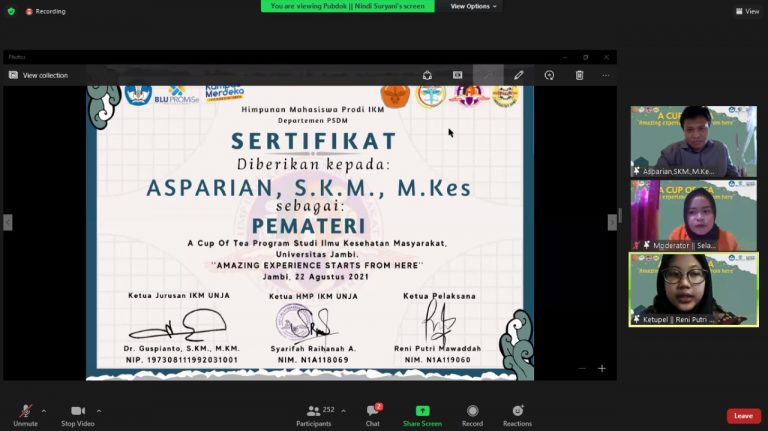
Task: Click the NIM. N1A118069 text
Action: point(313,360)
